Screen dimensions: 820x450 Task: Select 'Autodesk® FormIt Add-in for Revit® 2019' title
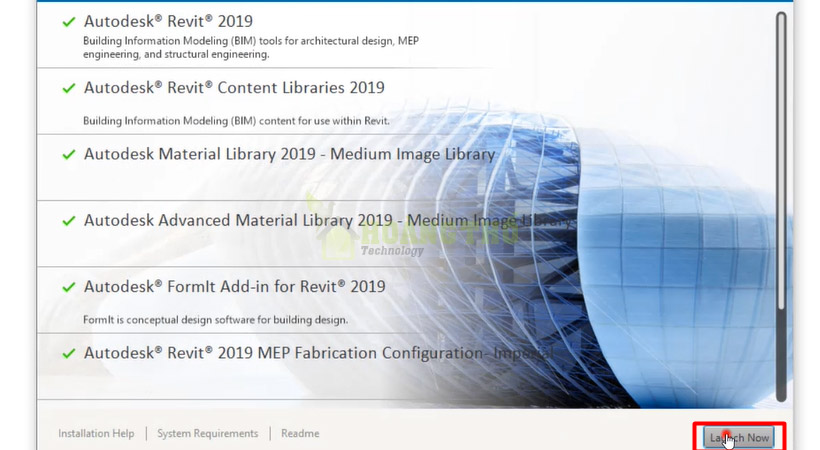pyautogui.click(x=235, y=287)
